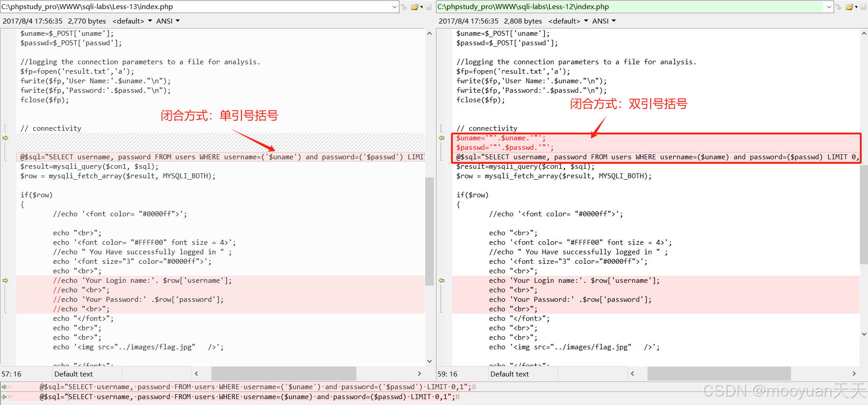Click left horizontal scrollbar right arrow

(419, 374)
